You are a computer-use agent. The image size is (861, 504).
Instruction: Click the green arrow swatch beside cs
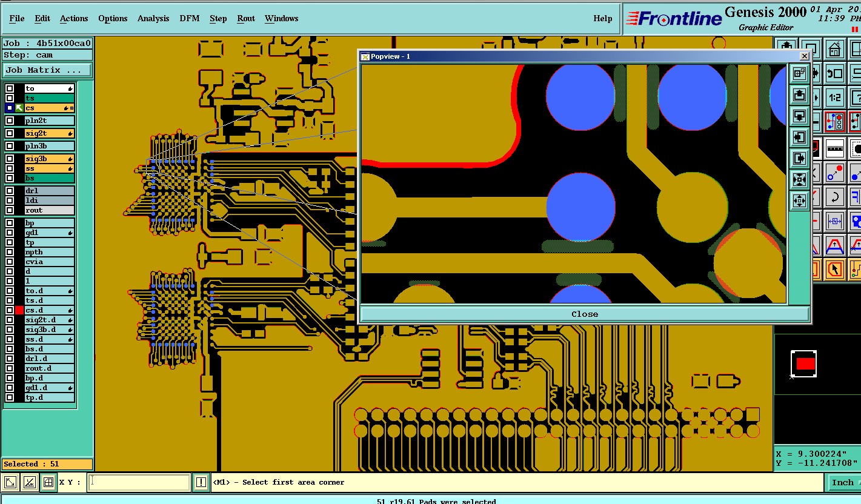click(x=19, y=108)
